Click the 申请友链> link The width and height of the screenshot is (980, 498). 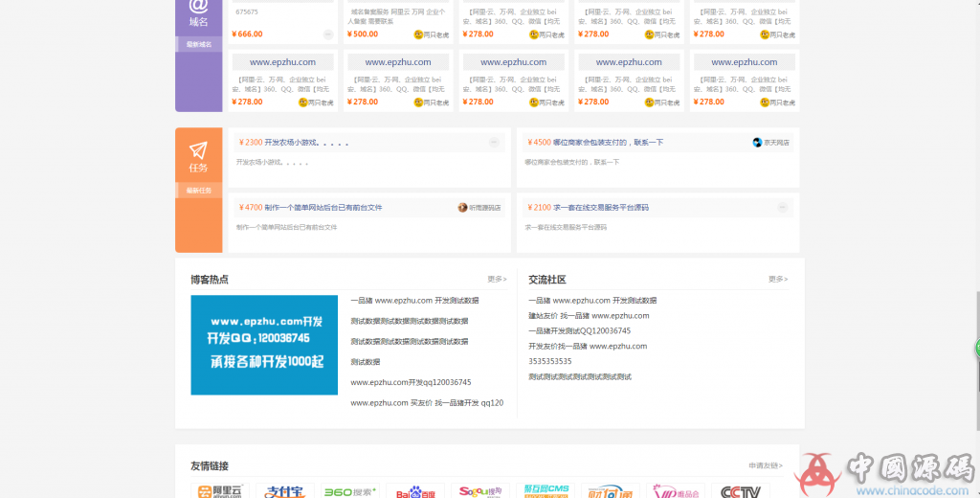click(x=765, y=465)
